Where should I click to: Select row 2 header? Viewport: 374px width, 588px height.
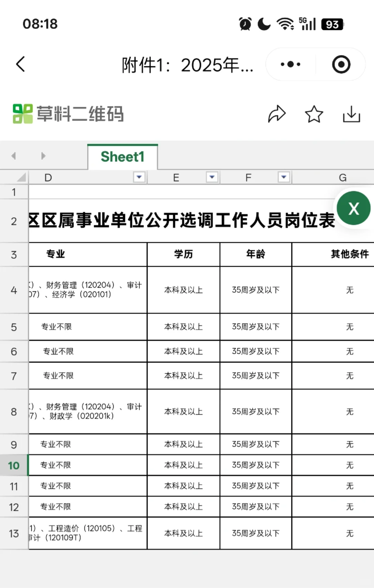click(x=14, y=221)
